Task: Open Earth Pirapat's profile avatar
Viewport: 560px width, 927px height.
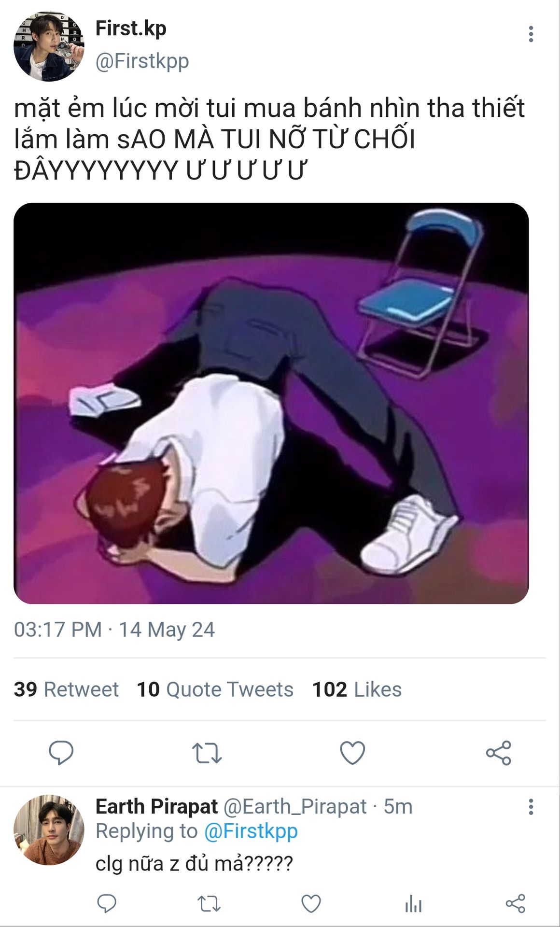Action: pyautogui.click(x=49, y=829)
